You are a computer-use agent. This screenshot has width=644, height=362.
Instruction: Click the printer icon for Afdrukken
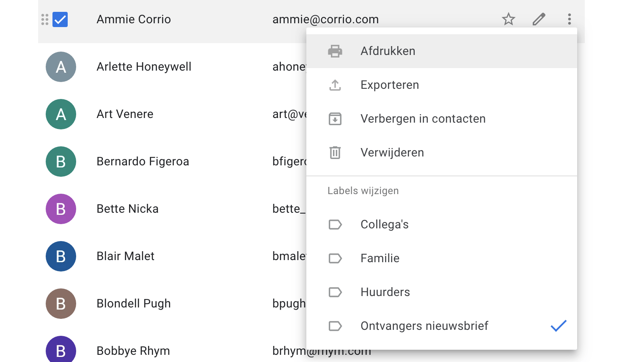coord(335,51)
